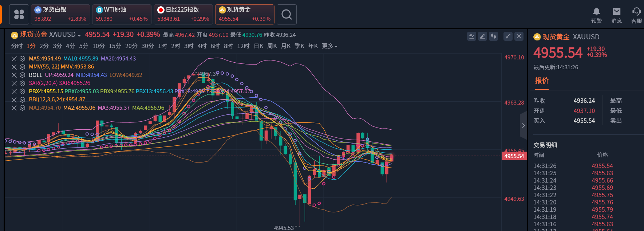Click the shrink chart arrows icon
This screenshot has width=644, height=231.
coord(508,36)
